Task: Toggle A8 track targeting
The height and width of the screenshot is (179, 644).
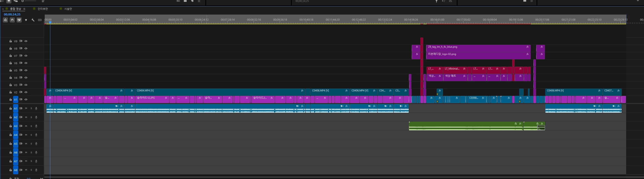Action: (15, 170)
